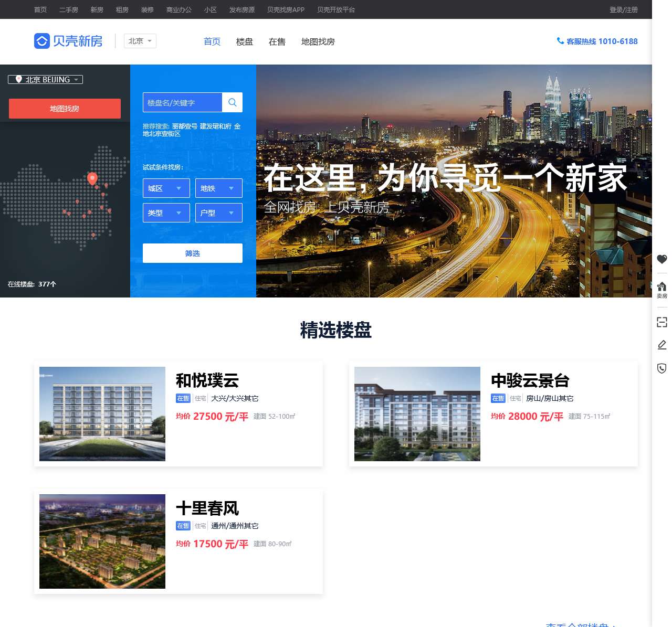Select 小区 in the top bar

click(x=211, y=9)
